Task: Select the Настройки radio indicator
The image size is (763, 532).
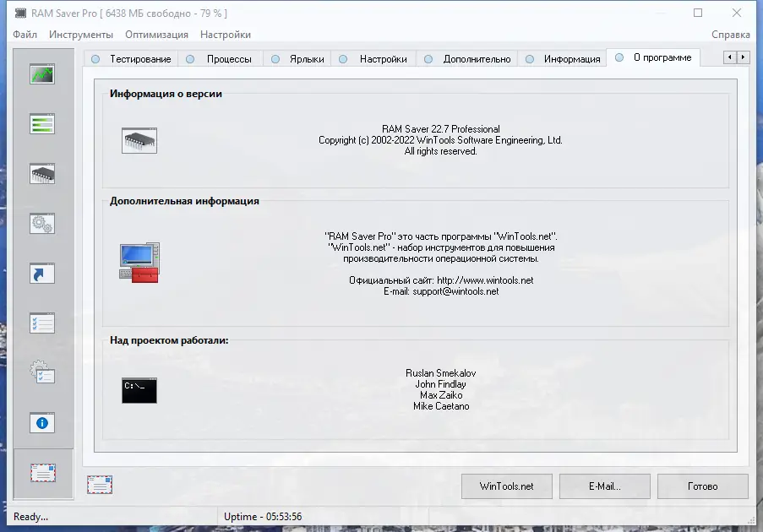Action: 343,59
